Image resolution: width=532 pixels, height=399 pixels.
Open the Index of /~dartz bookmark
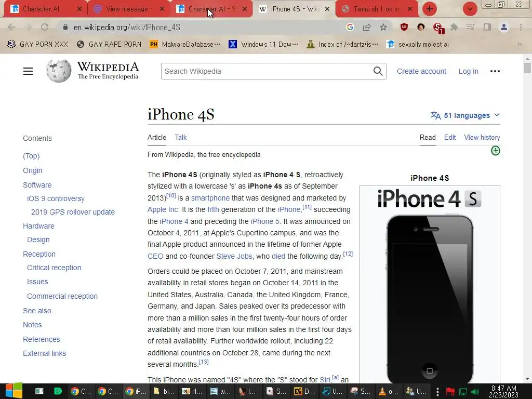[x=342, y=44]
